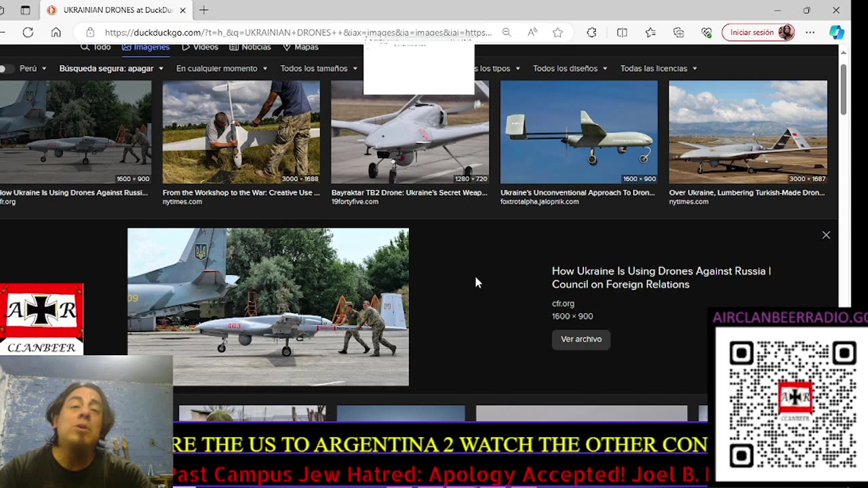Expand the Todos los tamaños filter
This screenshot has height=488, width=868.
(x=319, y=68)
